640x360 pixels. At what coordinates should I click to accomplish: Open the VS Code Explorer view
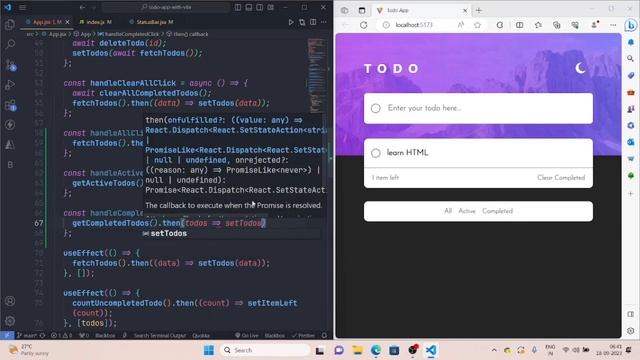[x=10, y=24]
